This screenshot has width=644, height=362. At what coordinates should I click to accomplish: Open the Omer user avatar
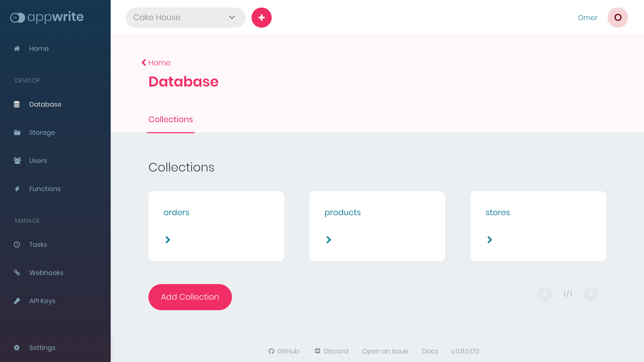618,18
